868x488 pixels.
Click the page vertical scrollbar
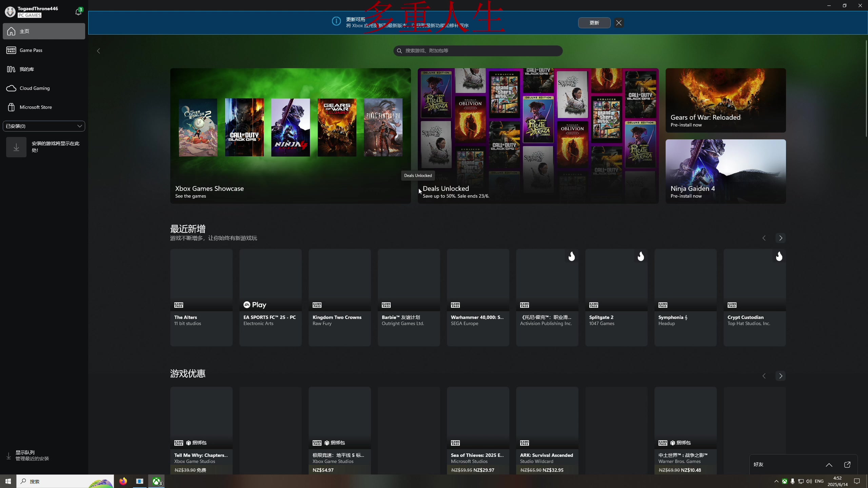coord(866,88)
